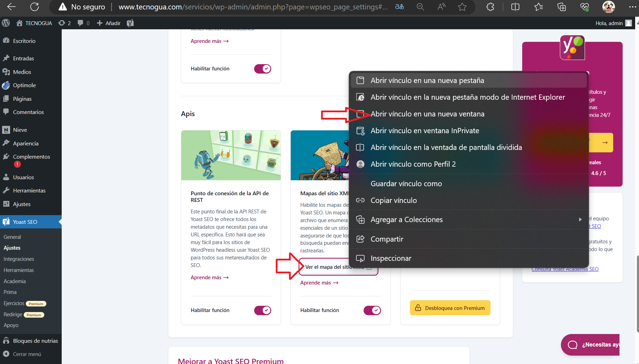Viewport: 639px width, 364px height.
Task: Click Ver el mapa del sitio XML button
Action: [338, 267]
